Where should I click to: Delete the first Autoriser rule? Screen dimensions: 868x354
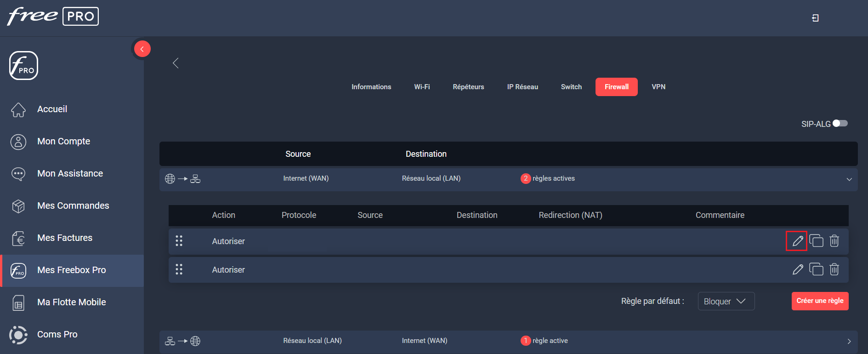click(x=834, y=241)
